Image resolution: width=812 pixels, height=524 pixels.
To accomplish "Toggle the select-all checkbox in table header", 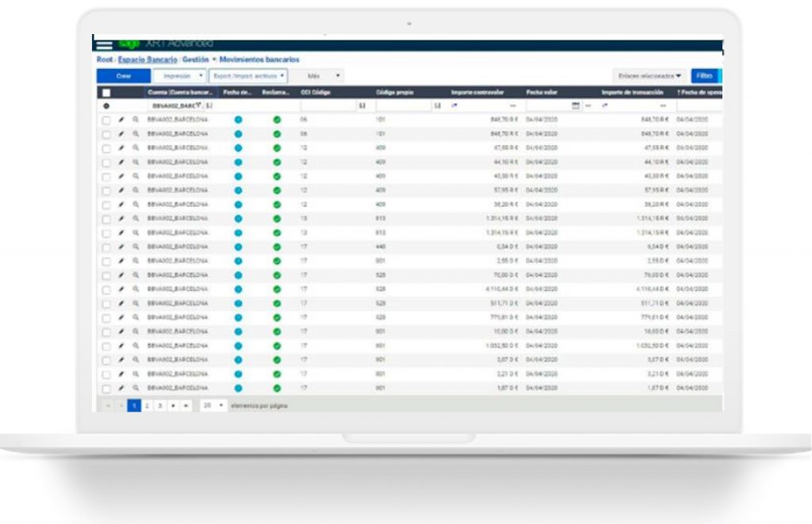I will point(106,93).
